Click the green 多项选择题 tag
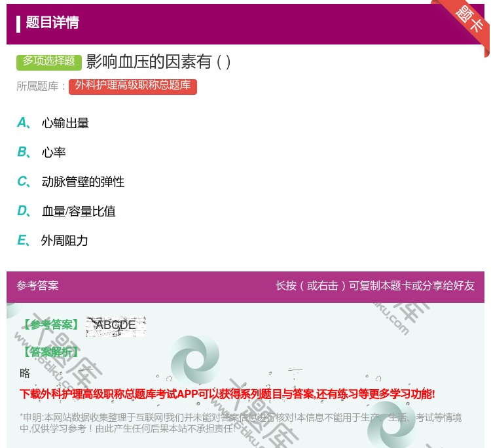This screenshot has width=491, height=448. tap(49, 61)
